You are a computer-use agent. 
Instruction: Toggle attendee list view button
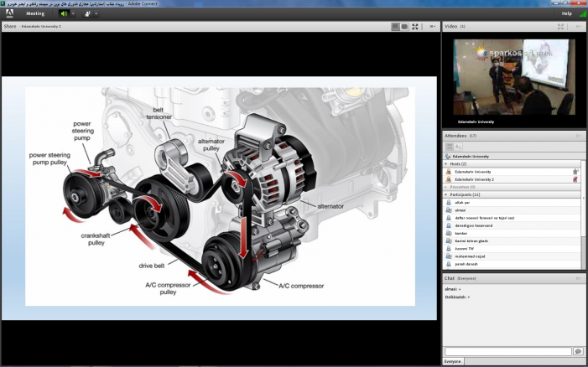[x=449, y=147]
